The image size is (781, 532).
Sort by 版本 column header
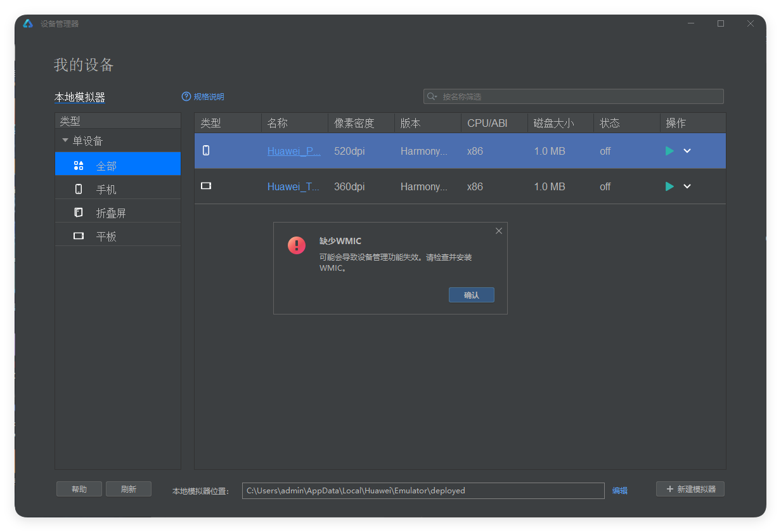[428, 123]
